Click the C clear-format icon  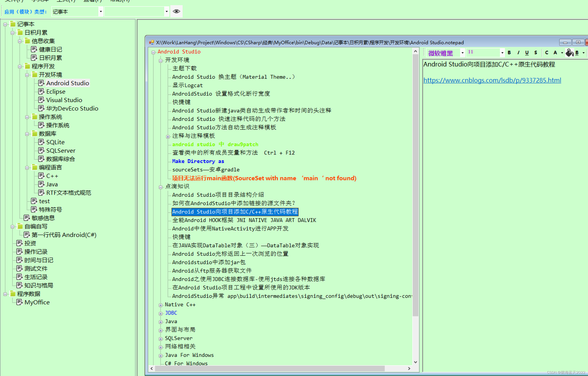pos(547,52)
